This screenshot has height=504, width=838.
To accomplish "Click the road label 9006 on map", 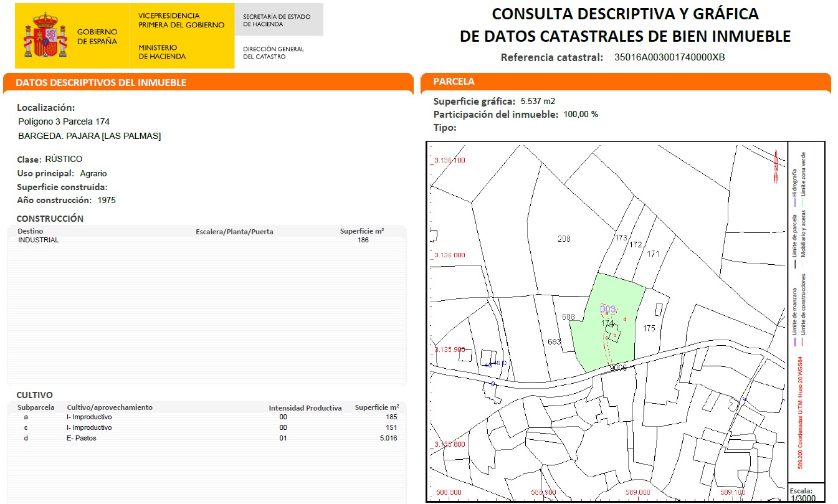I will [x=617, y=368].
